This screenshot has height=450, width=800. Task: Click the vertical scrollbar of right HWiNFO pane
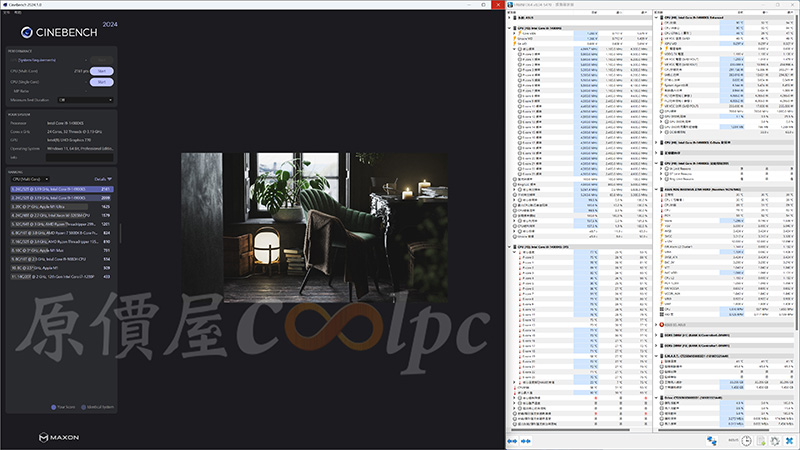coord(796,173)
